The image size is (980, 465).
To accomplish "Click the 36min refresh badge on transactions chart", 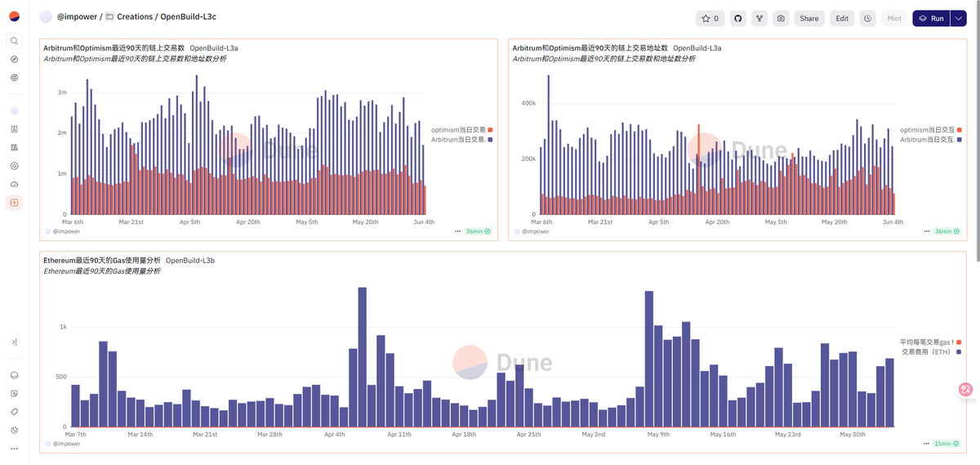I will [x=478, y=231].
